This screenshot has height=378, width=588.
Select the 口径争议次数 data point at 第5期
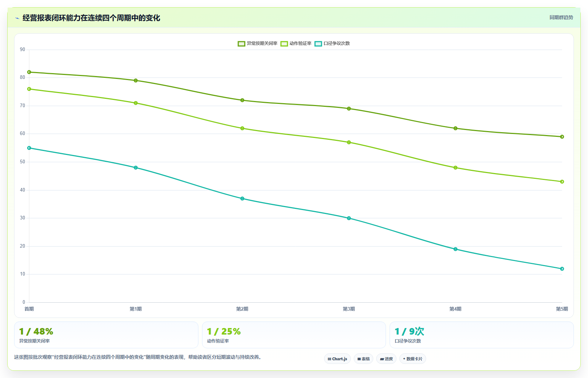click(x=562, y=269)
